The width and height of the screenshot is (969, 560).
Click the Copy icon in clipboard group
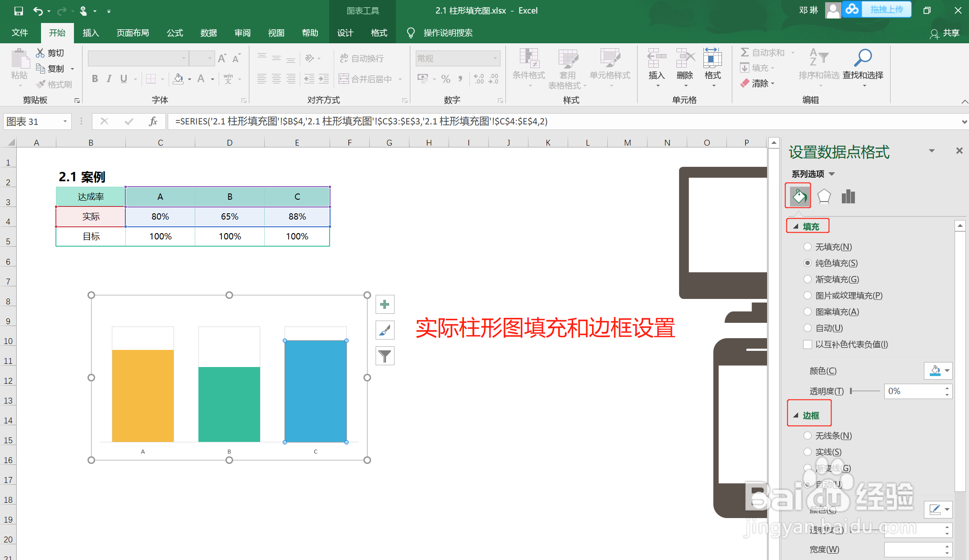[40, 69]
